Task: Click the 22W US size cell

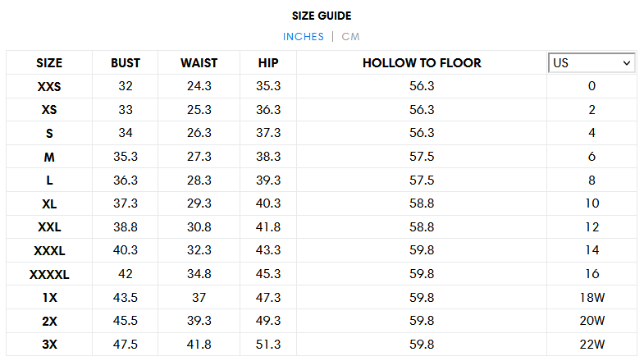Action: (x=591, y=345)
